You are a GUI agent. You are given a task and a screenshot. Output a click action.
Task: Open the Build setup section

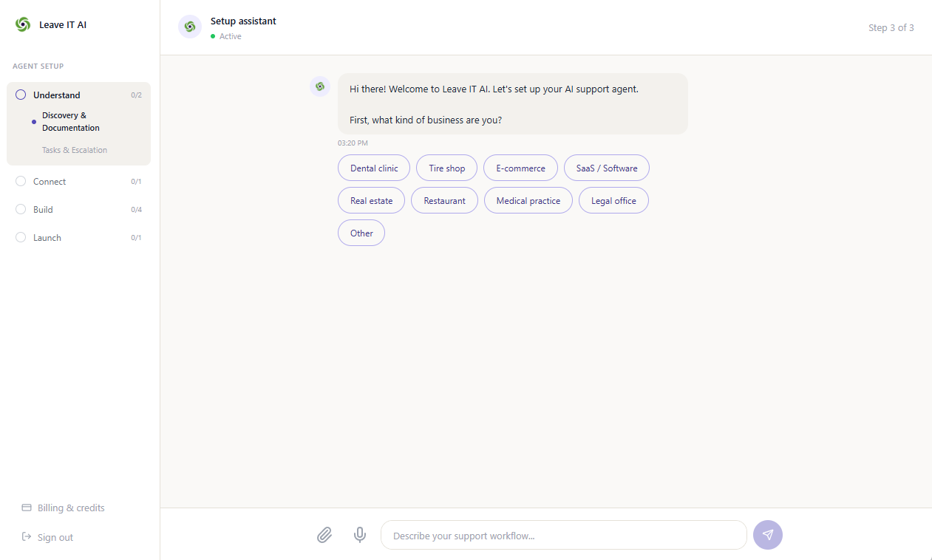pyautogui.click(x=78, y=209)
